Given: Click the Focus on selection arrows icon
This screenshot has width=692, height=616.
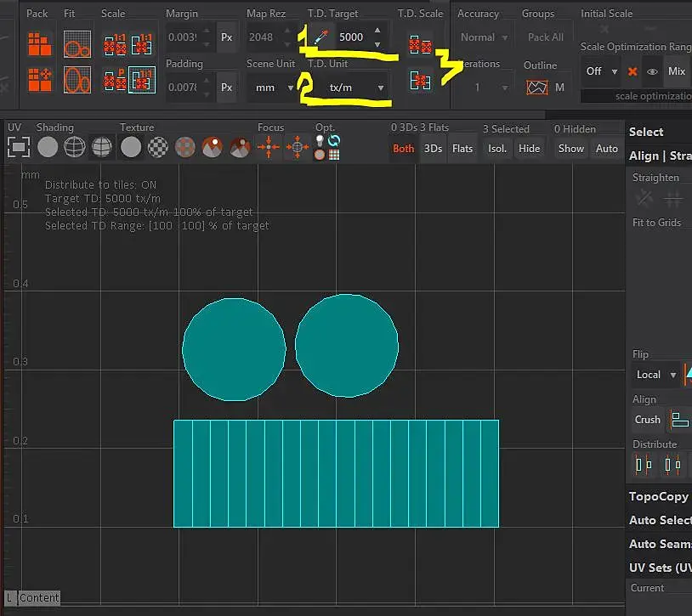Looking at the screenshot, I should 269,147.
